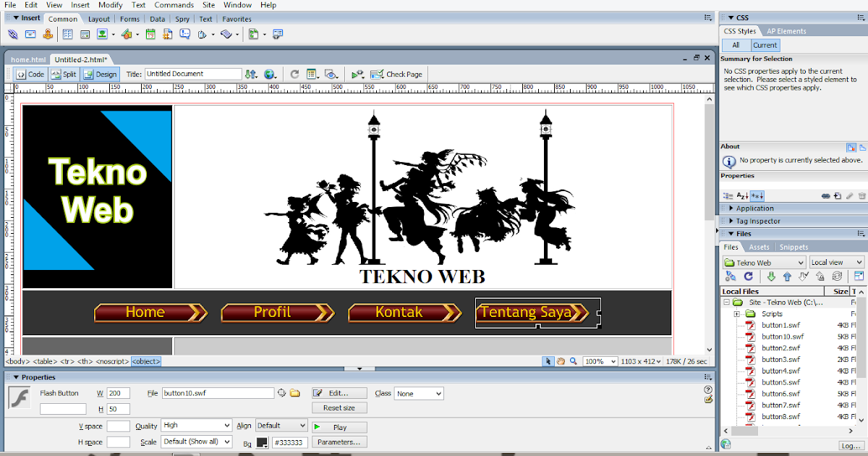Browse for file folder icon in Properties
This screenshot has width=868, height=456.
pos(294,393)
